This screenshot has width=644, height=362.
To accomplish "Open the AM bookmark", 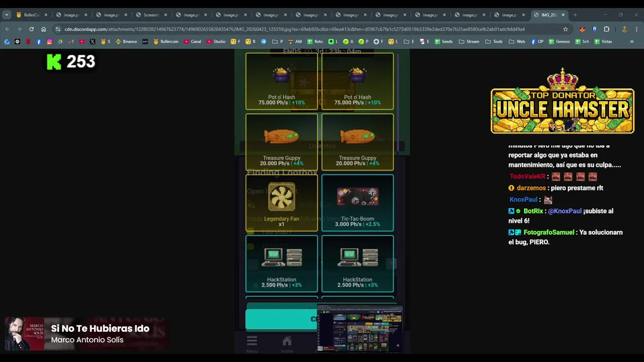I will tap(294, 42).
